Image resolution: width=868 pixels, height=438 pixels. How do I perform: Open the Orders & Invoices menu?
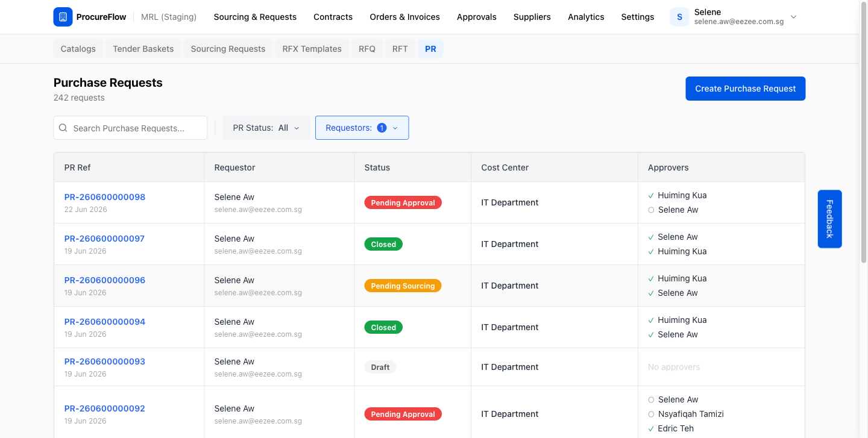tap(405, 17)
